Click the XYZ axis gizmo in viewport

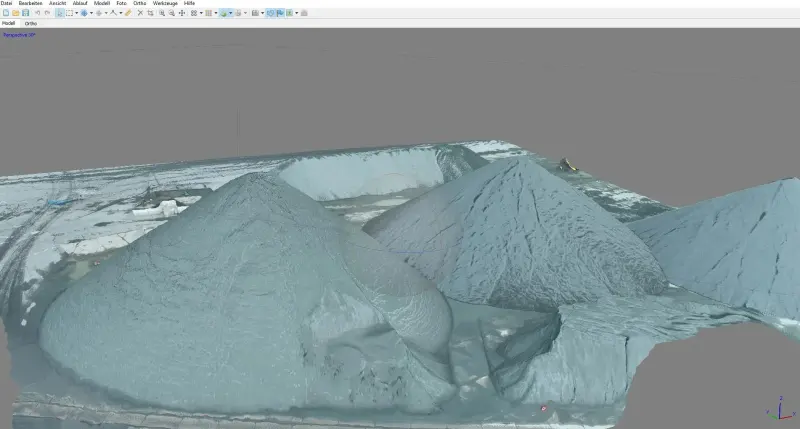tap(781, 409)
